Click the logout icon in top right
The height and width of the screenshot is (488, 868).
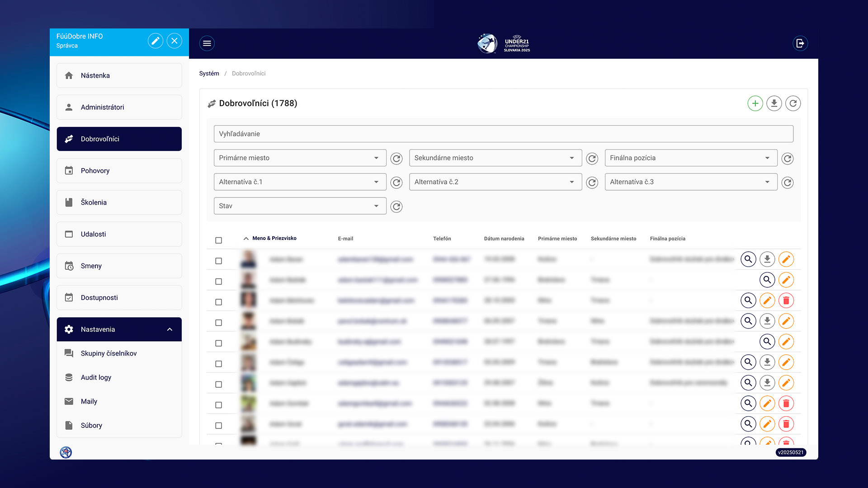point(800,43)
